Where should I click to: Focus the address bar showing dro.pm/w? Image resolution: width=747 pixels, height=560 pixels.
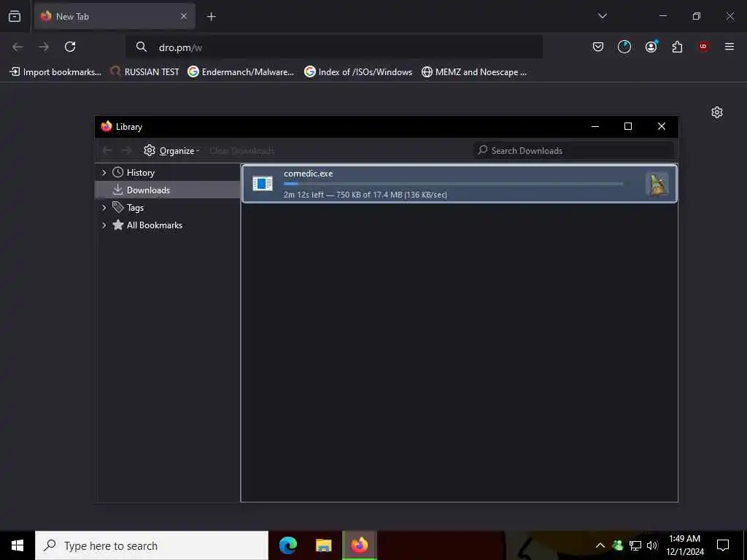click(x=333, y=47)
